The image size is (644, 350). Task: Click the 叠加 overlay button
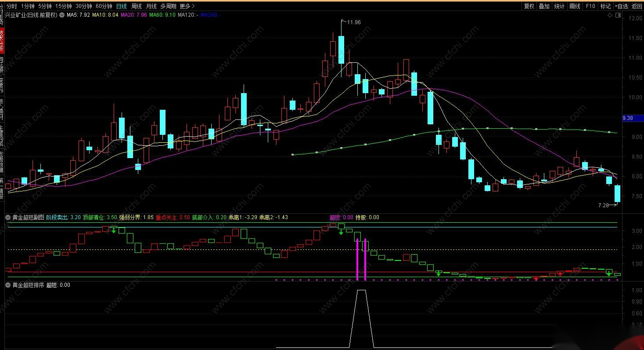(544, 6)
